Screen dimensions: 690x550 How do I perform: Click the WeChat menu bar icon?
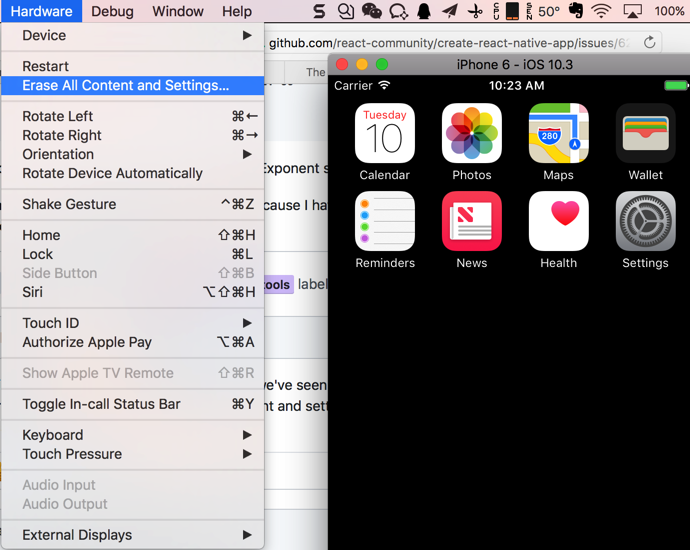(371, 11)
